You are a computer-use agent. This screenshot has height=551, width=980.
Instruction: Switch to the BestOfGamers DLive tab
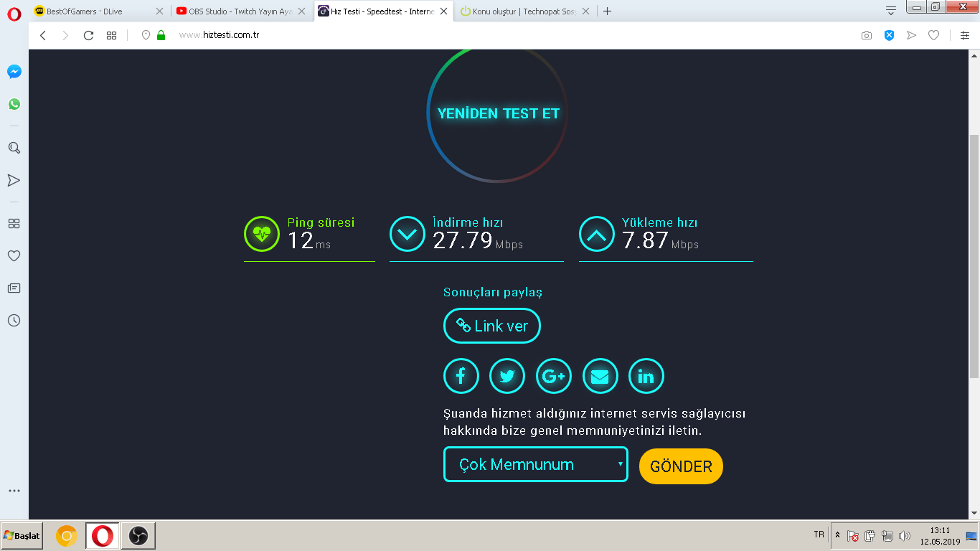click(99, 11)
